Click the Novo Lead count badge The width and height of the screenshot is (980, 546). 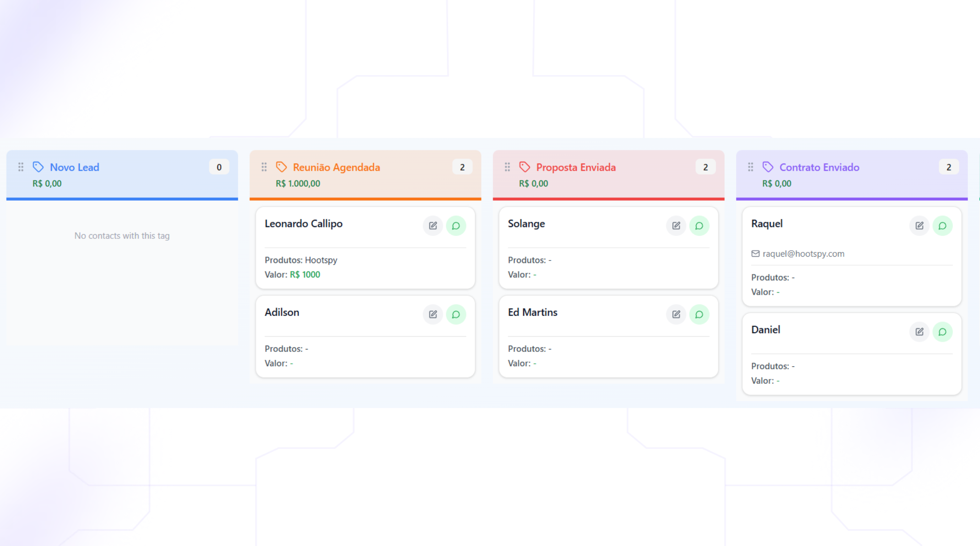[x=219, y=167]
